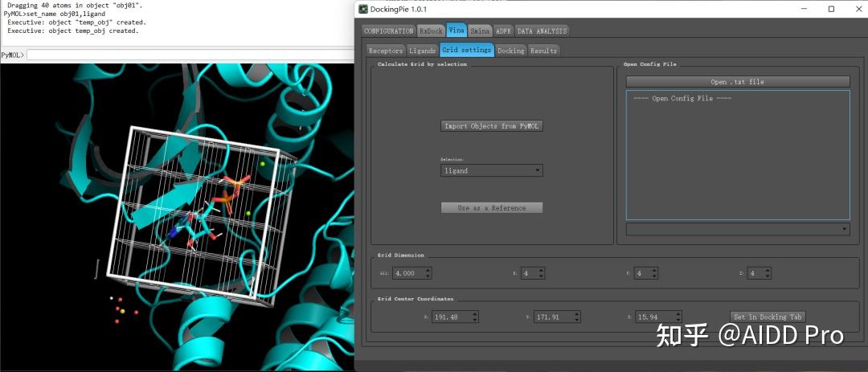This screenshot has height=372, width=868.
Task: Click the PyMOL command input line
Action: click(x=190, y=55)
